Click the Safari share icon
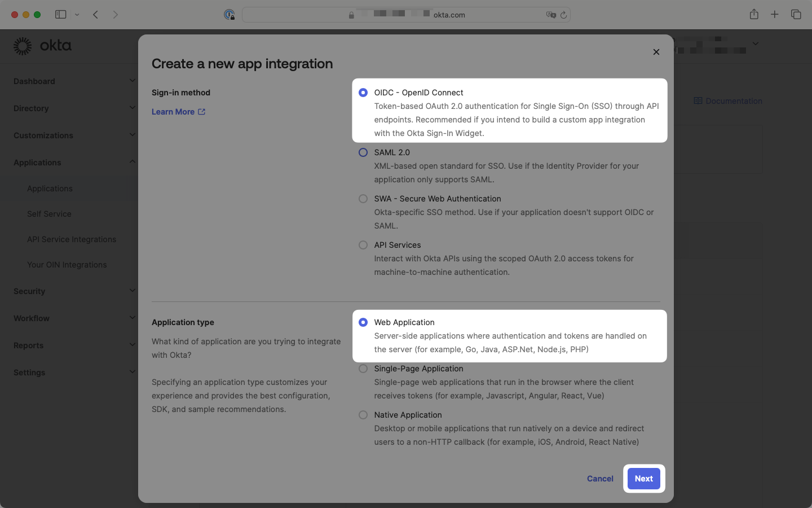The width and height of the screenshot is (812, 508). tap(754, 14)
